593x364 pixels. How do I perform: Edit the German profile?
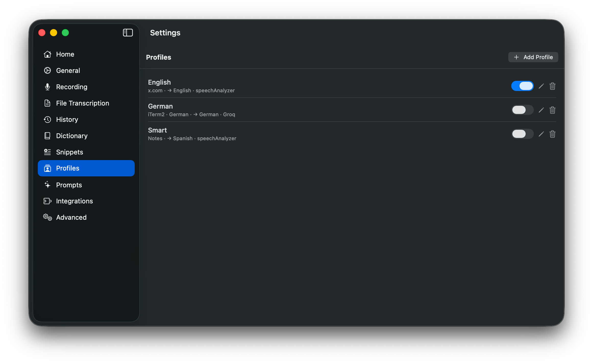(541, 110)
